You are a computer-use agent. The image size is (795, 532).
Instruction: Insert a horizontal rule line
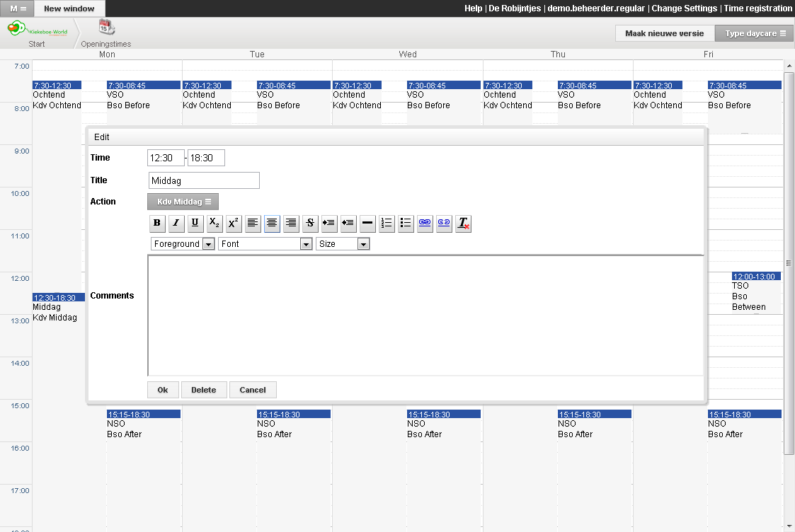(x=367, y=224)
